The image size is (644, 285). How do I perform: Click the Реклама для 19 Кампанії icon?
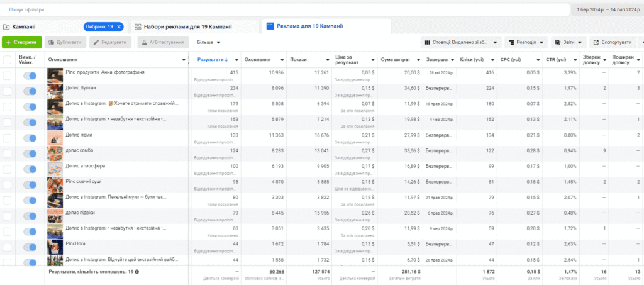click(270, 26)
